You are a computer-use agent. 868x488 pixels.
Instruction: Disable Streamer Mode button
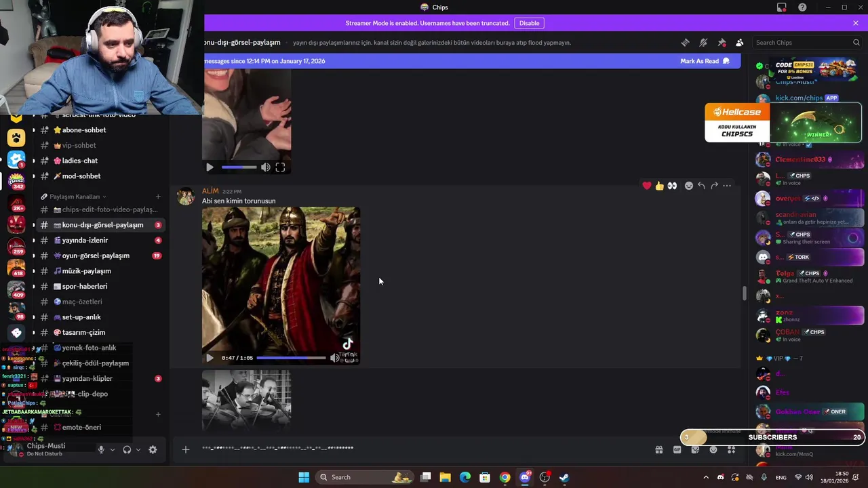point(529,23)
